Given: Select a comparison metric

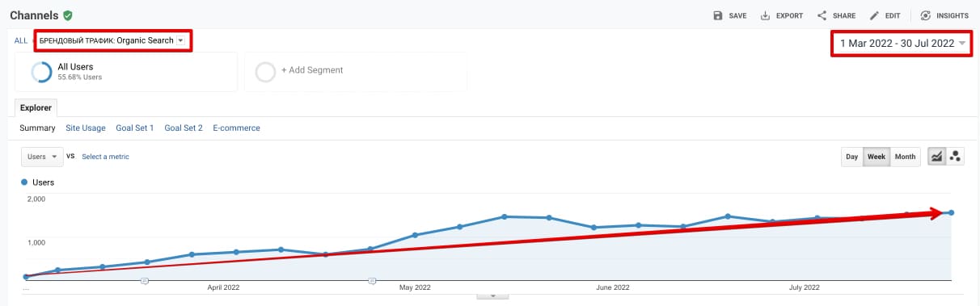Looking at the screenshot, I should point(105,157).
